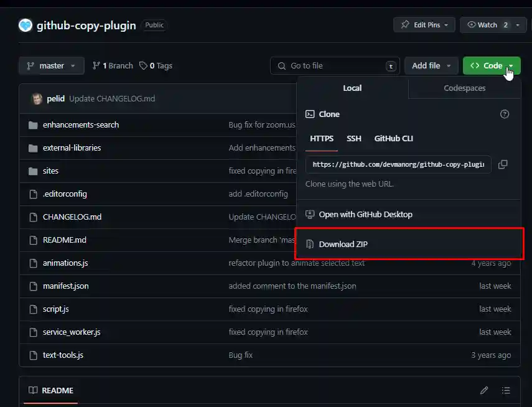Screen dimensions: 532x407
Task: Open the README.md file
Action: point(65,240)
